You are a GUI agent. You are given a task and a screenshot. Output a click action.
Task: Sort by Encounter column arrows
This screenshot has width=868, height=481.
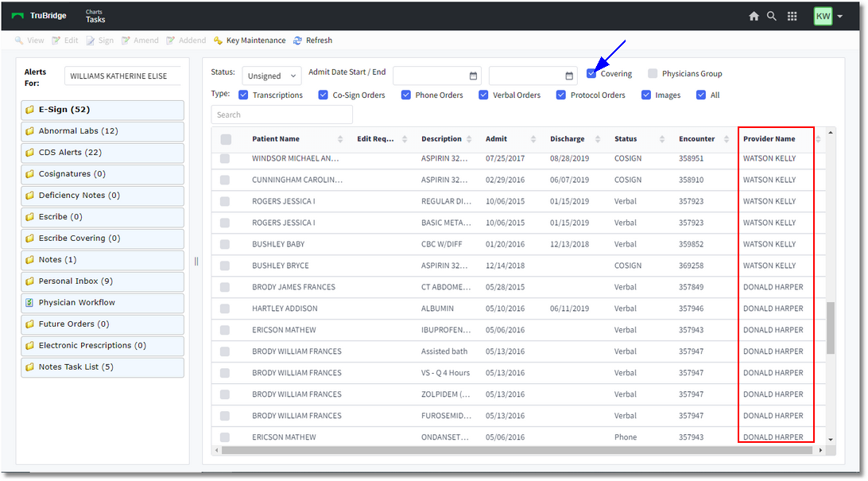[727, 139]
